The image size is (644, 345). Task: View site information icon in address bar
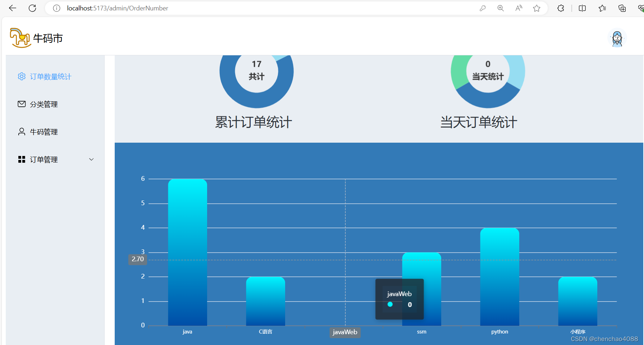coord(56,8)
